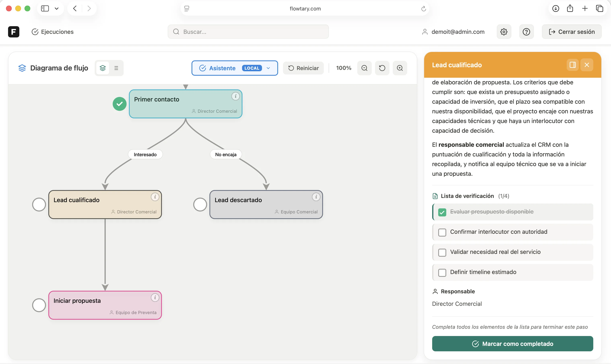Reset zoom with the rotate arrow icon

point(382,68)
